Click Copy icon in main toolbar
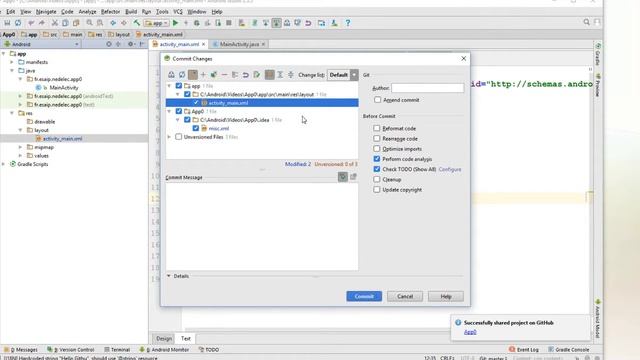The image size is (640, 360). [65, 23]
